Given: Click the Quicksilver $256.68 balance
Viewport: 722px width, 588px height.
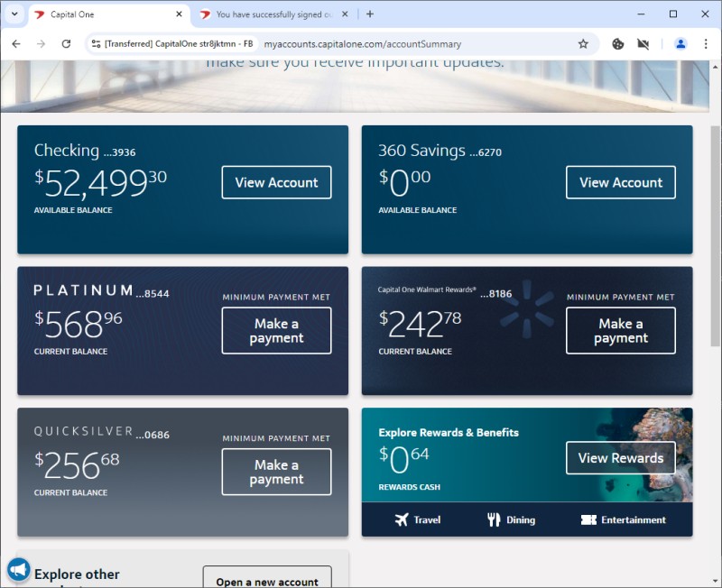Looking at the screenshot, I should (77, 465).
